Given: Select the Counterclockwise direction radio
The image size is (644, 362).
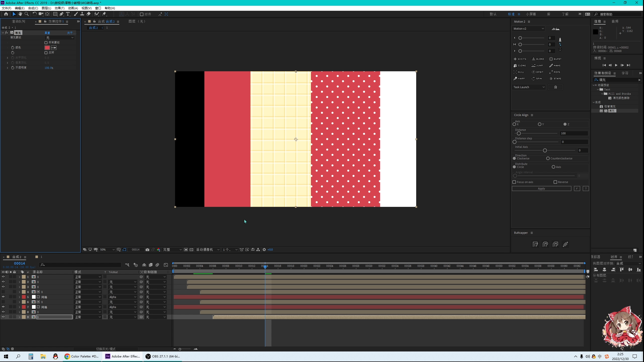Looking at the screenshot, I should pos(548,158).
